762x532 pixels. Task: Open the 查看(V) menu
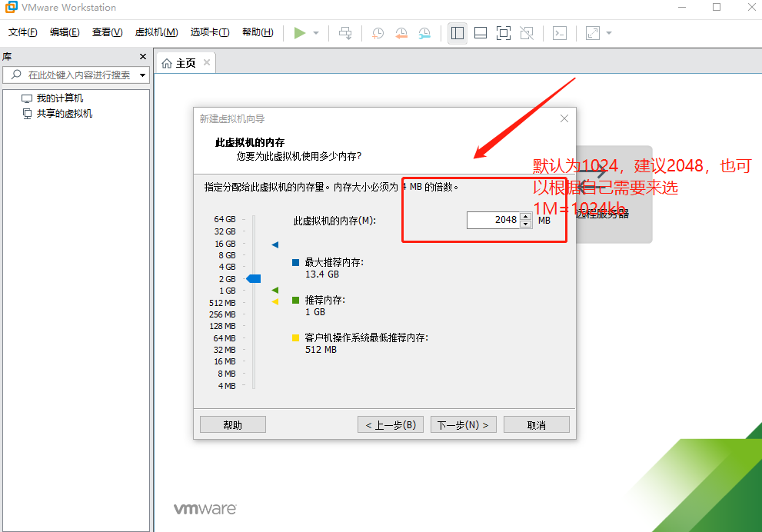(x=108, y=32)
